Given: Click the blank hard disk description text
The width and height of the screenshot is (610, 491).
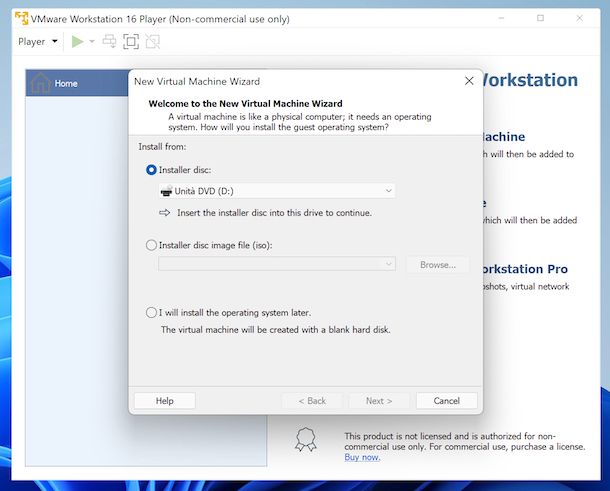Looking at the screenshot, I should pos(275,330).
